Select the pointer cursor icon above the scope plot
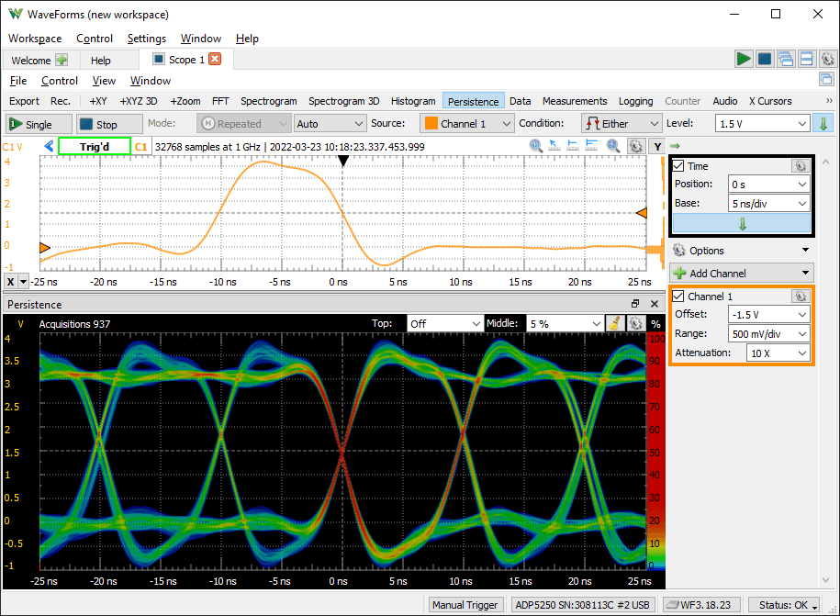The height and width of the screenshot is (616, 840). tap(552, 145)
